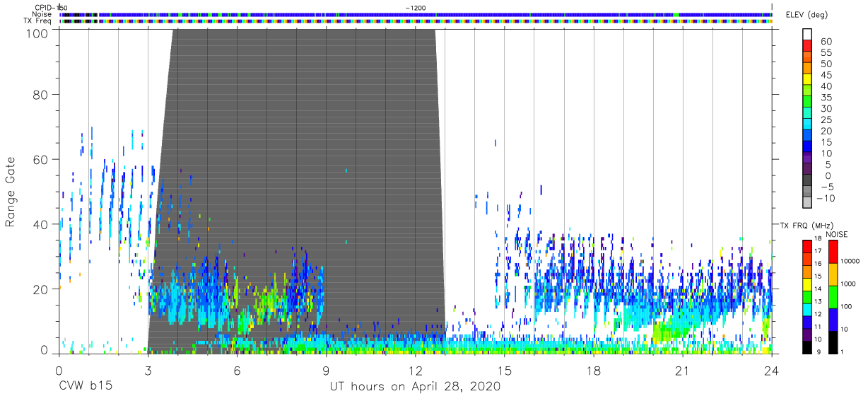
Task: Pick the black bottom segment of NOISE colorbar
Action: pyautogui.click(x=833, y=341)
